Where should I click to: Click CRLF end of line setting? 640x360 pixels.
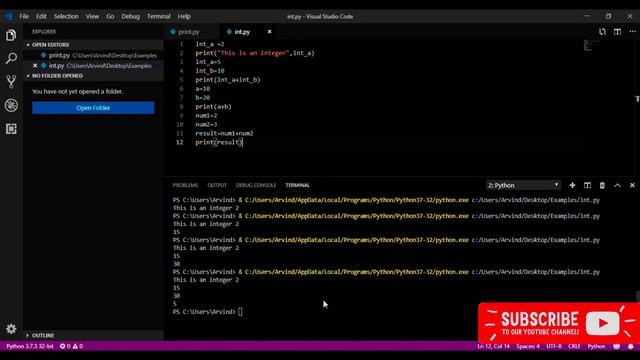click(574, 346)
